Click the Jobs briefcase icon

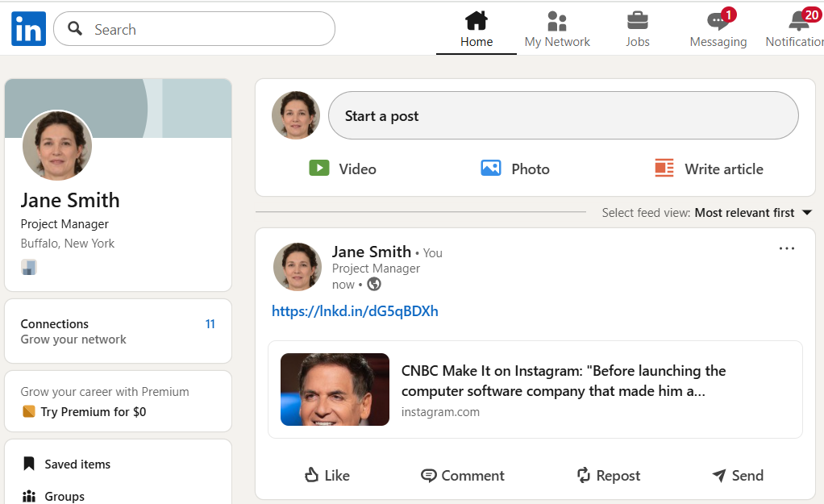[x=637, y=21]
